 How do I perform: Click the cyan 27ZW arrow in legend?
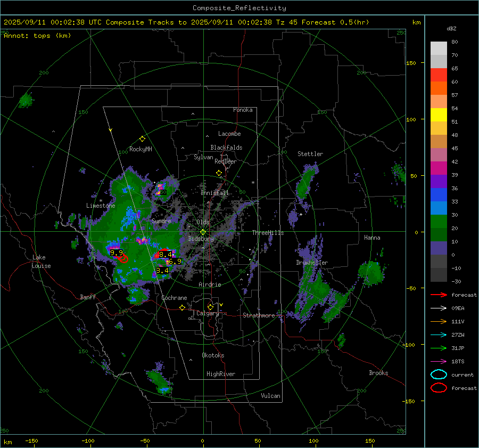click(x=439, y=335)
